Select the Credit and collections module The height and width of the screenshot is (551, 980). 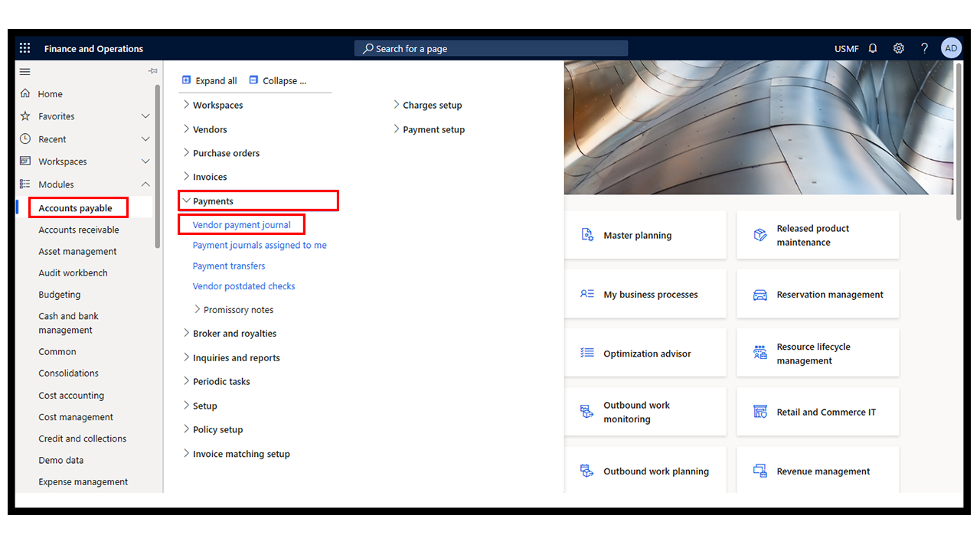(x=83, y=439)
